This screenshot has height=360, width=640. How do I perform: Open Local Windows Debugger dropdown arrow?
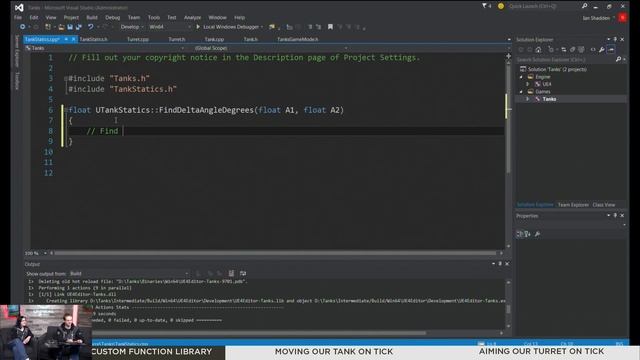pyautogui.click(x=262, y=27)
